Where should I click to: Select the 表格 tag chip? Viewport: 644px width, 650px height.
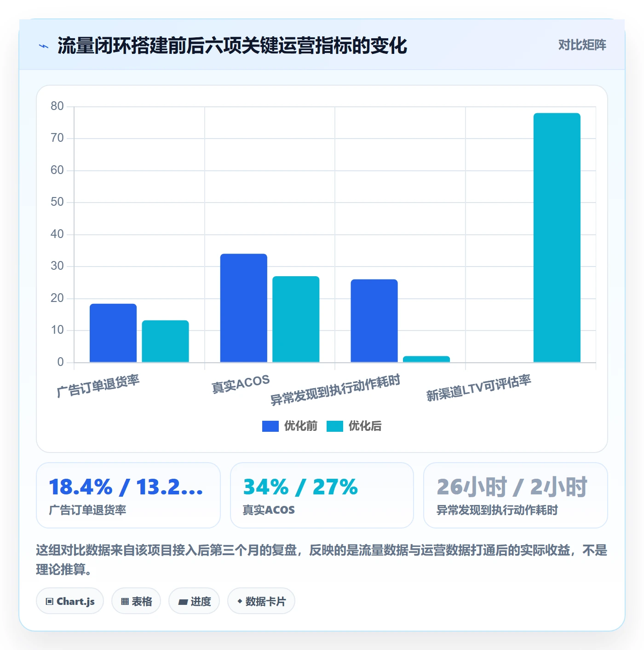pos(136,601)
